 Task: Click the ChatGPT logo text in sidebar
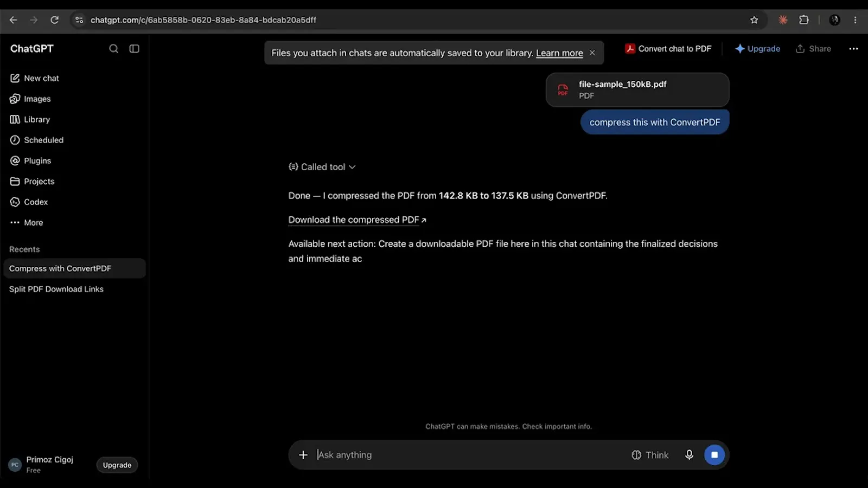32,49
